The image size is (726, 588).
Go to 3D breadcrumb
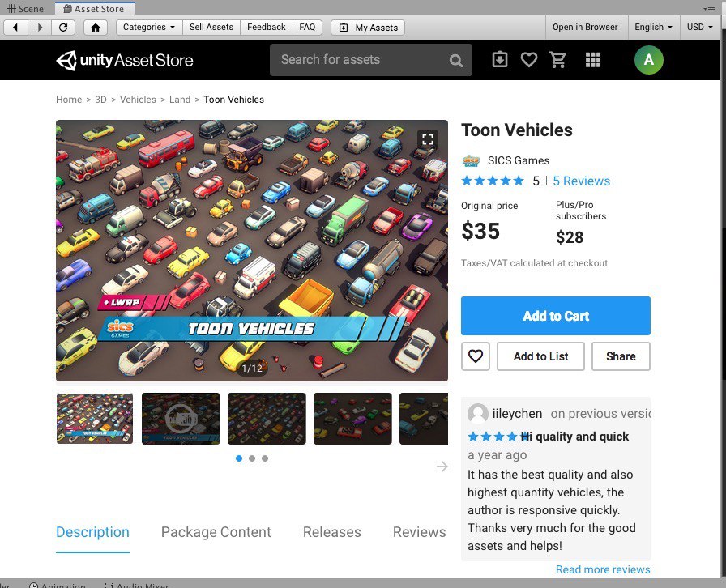click(101, 100)
